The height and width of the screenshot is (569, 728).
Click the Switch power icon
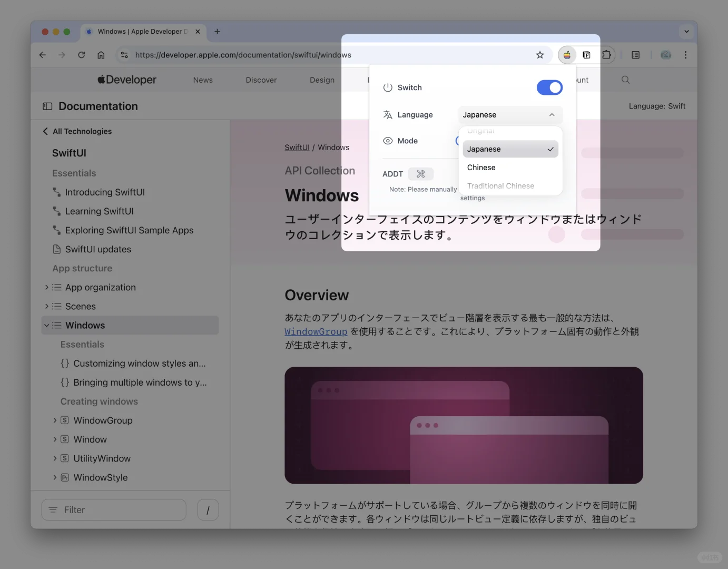pos(388,87)
